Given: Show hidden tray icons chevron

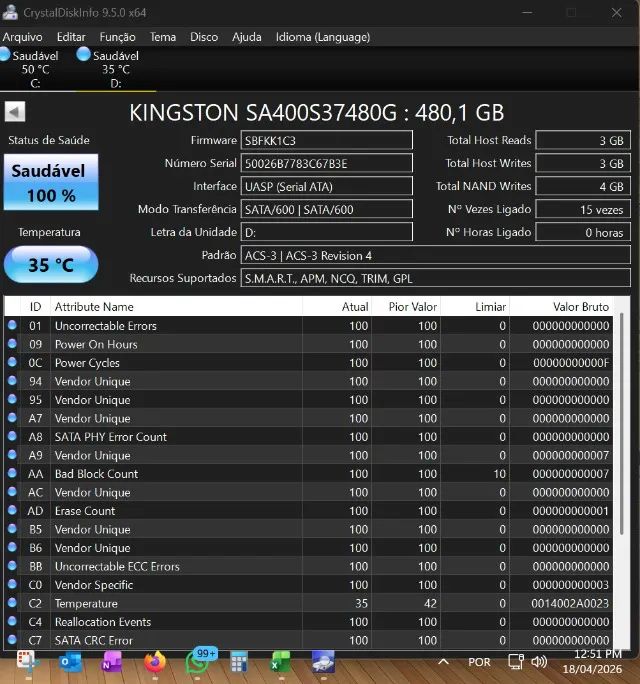Looking at the screenshot, I should coord(443,662).
